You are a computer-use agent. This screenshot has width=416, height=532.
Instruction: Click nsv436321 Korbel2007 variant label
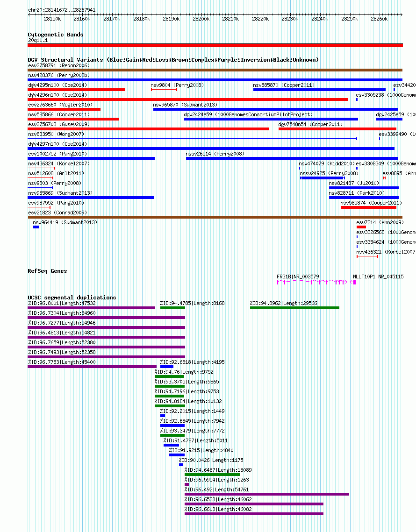386,252
